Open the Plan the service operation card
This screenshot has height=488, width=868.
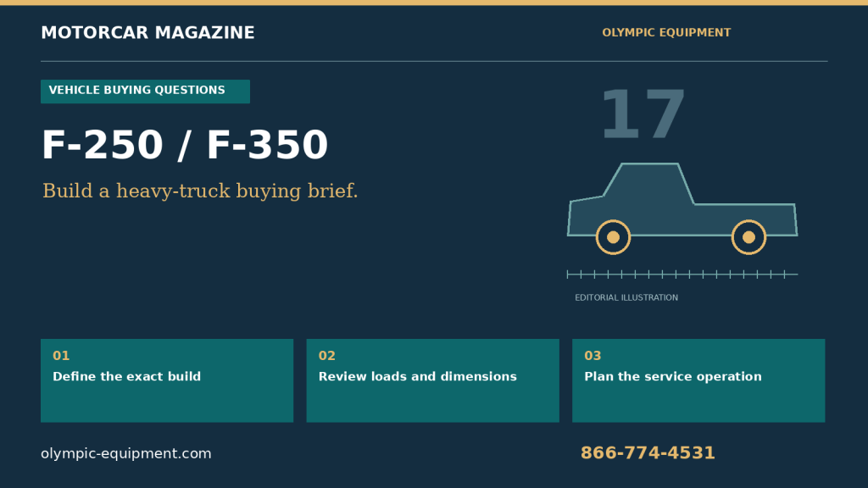pos(698,380)
